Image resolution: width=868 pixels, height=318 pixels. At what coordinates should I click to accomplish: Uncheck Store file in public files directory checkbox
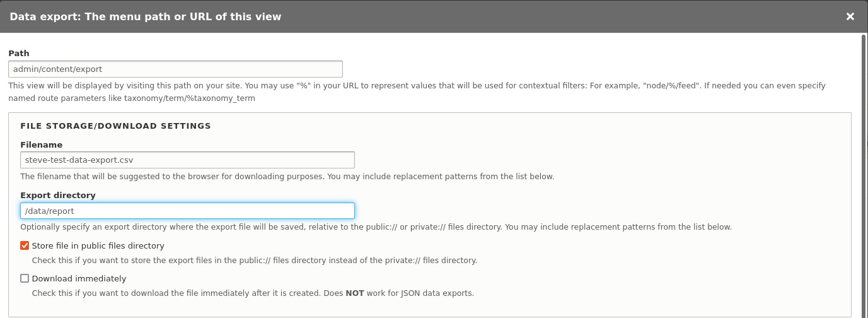tap(25, 245)
